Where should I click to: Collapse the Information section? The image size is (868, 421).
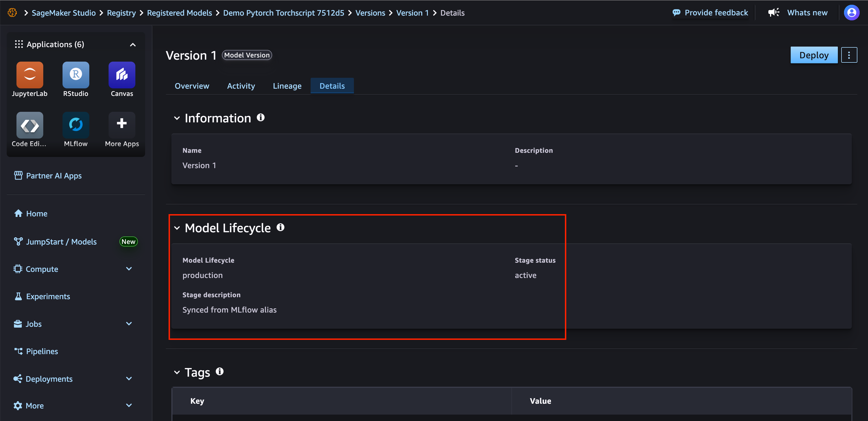[x=177, y=118]
